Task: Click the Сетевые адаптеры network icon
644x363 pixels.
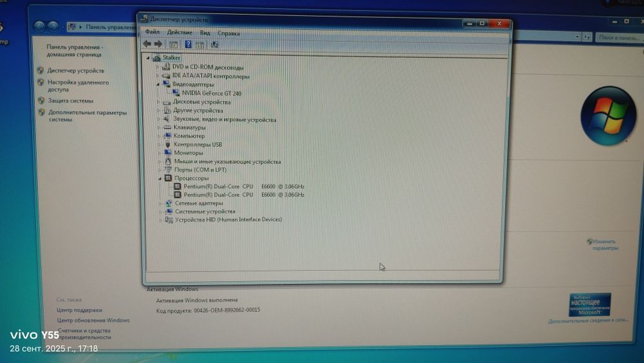Action: point(169,203)
